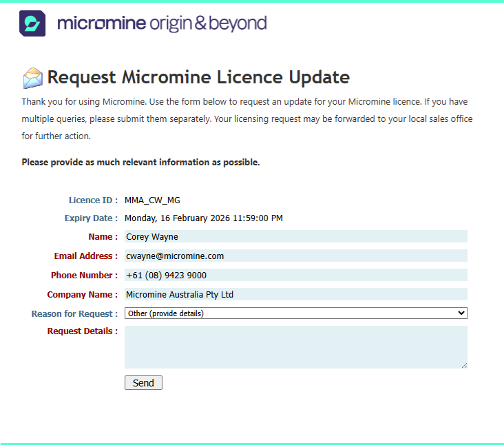This screenshot has height=445, width=504.
Task: Click the Expiry Date value text
Action: pos(204,218)
